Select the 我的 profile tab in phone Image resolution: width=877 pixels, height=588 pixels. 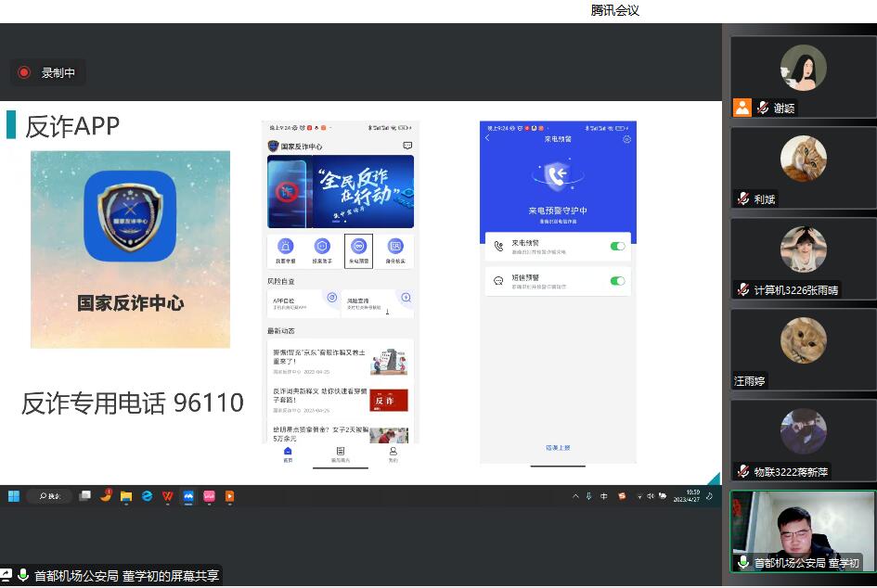(x=393, y=454)
